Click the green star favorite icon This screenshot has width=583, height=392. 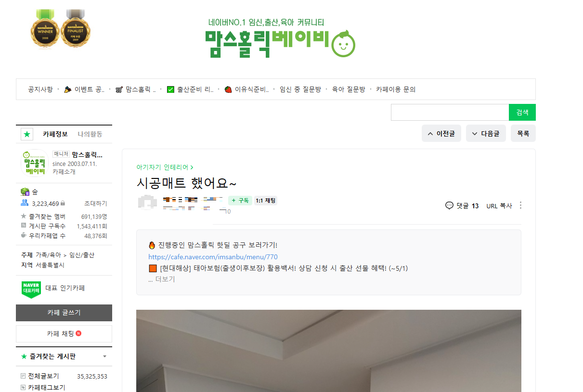coord(27,134)
